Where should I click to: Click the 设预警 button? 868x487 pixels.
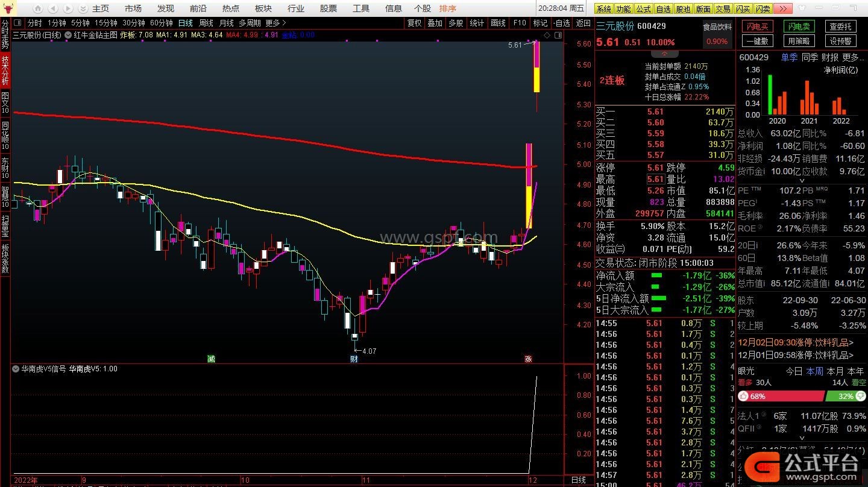point(840,41)
